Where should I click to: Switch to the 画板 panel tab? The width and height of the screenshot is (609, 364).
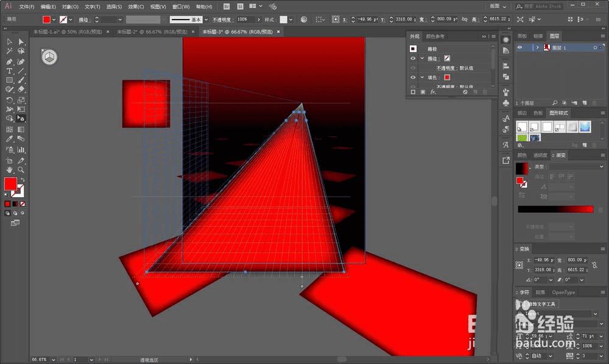tap(522, 36)
